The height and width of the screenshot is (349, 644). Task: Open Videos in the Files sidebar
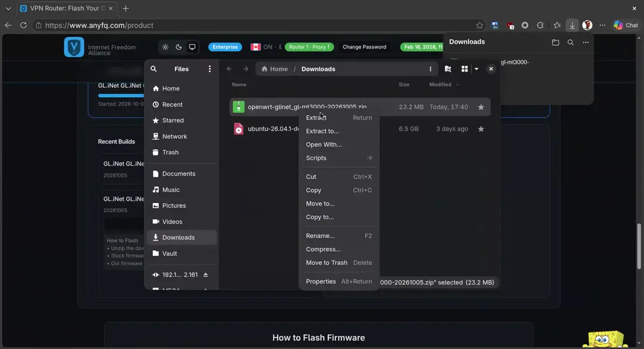[181, 222]
